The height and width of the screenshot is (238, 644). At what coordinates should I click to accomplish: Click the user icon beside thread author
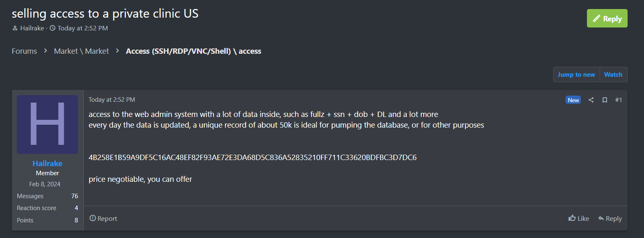[15, 28]
